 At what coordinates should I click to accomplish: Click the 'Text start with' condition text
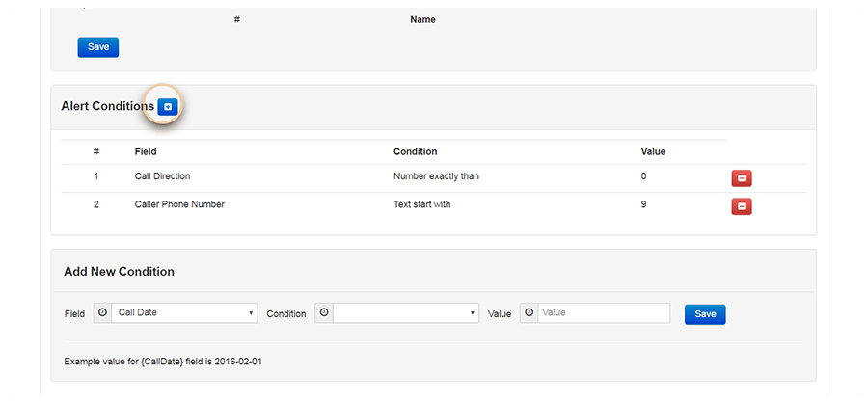[421, 204]
